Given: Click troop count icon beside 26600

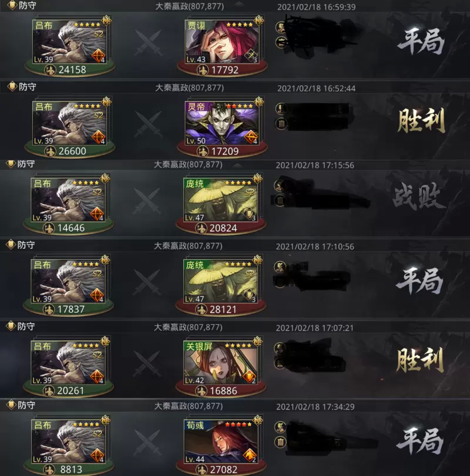Looking at the screenshot, I should point(50,151).
